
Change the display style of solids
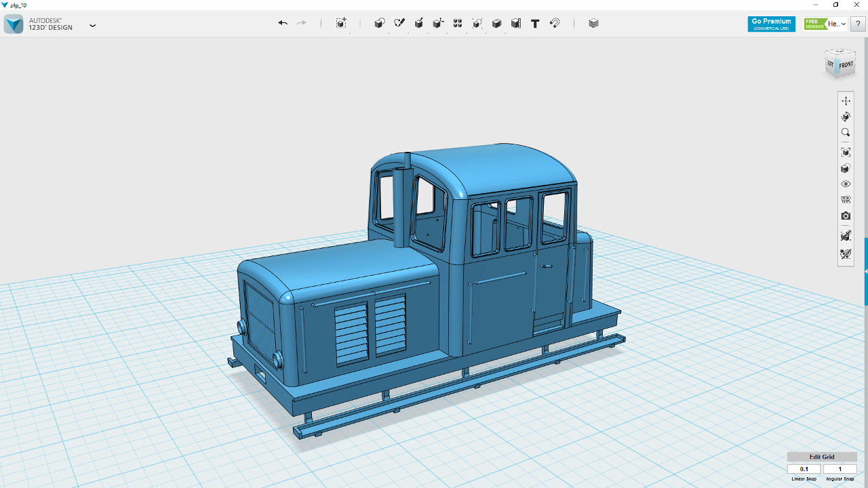(846, 168)
